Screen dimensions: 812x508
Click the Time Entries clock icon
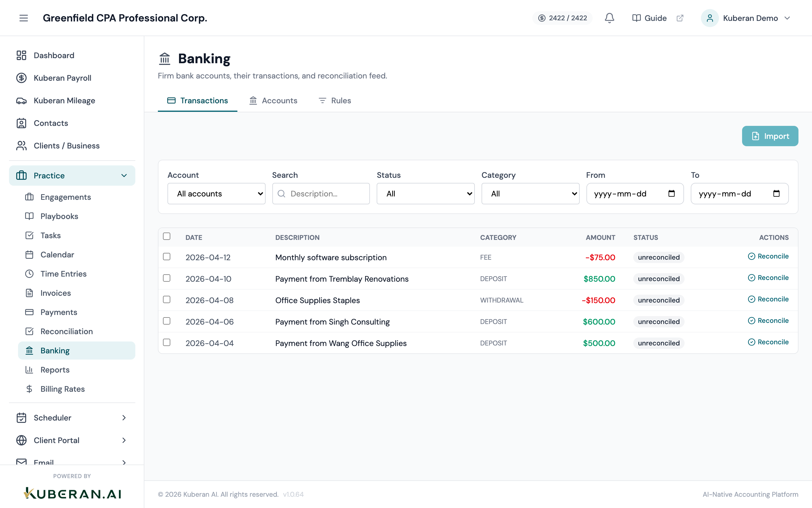point(30,274)
